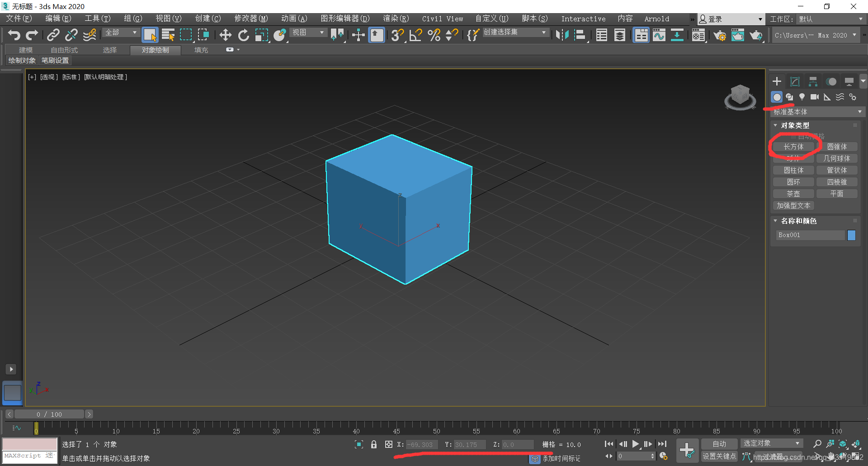This screenshot has width=868, height=466.
Task: Open the Create panel plus tab
Action: 777,81
